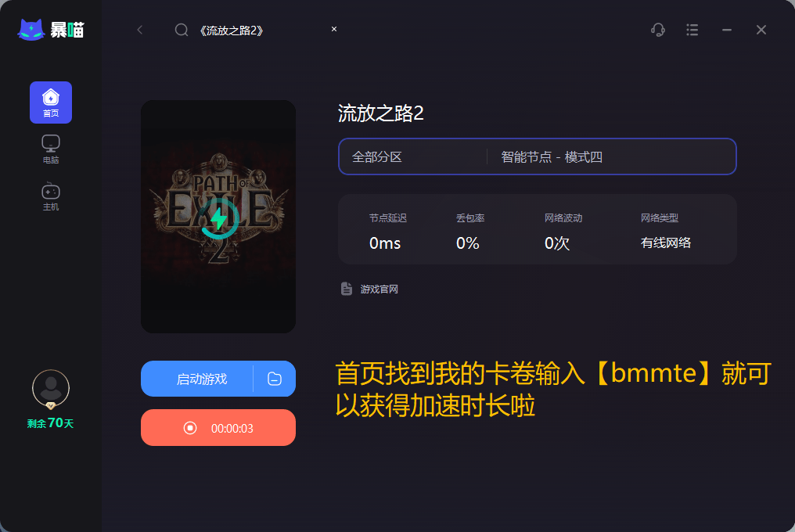Click the 启动游戏 launch button
Viewport: 795px width, 532px height.
(x=196, y=379)
